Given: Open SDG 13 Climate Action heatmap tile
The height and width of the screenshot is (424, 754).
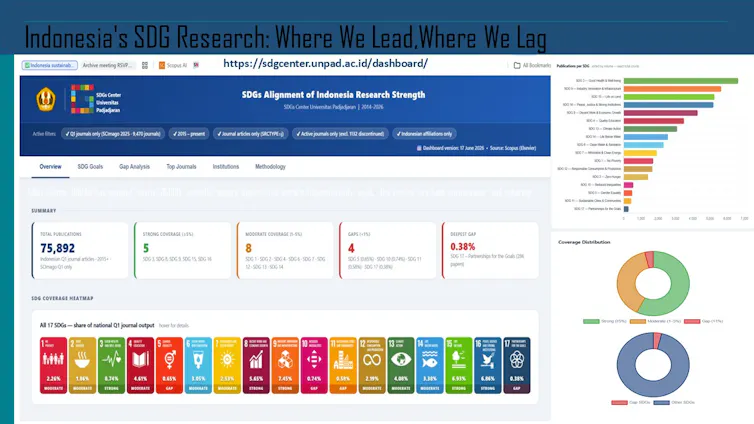Looking at the screenshot, I should pos(401,365).
